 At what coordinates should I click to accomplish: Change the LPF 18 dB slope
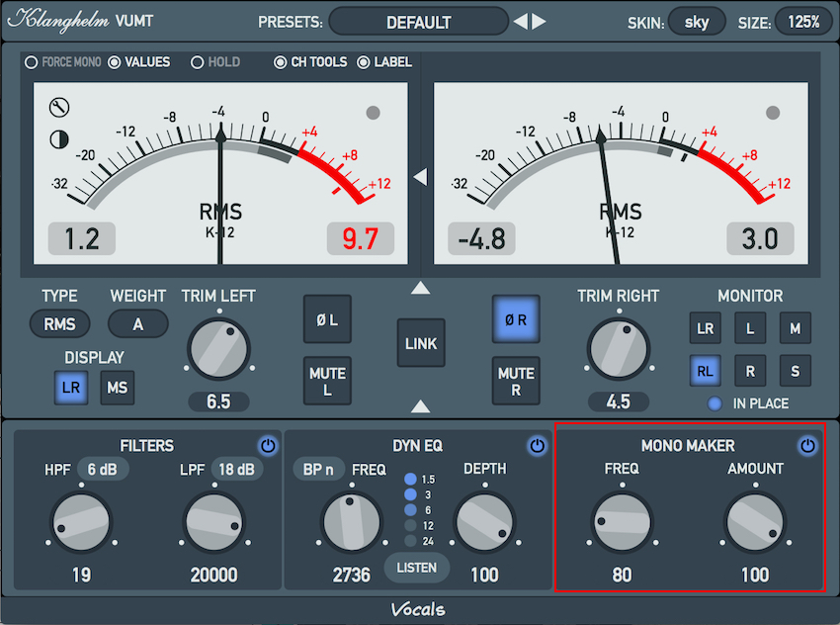click(x=236, y=470)
